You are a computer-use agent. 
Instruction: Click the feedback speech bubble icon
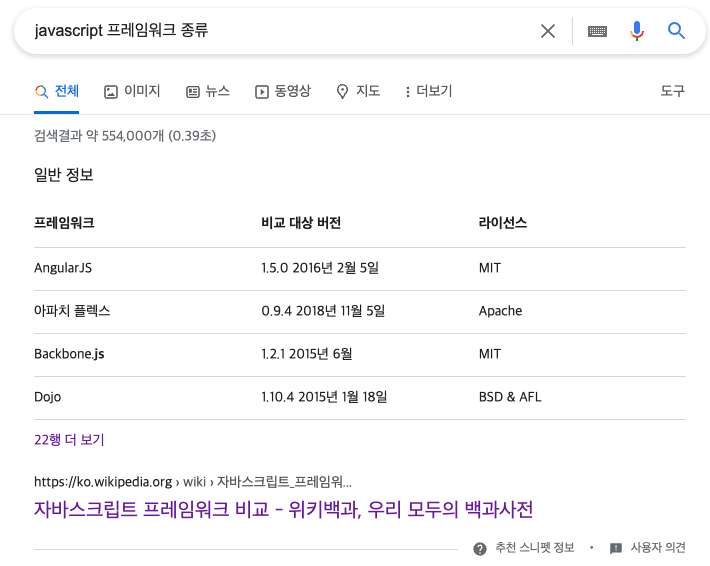(x=616, y=549)
